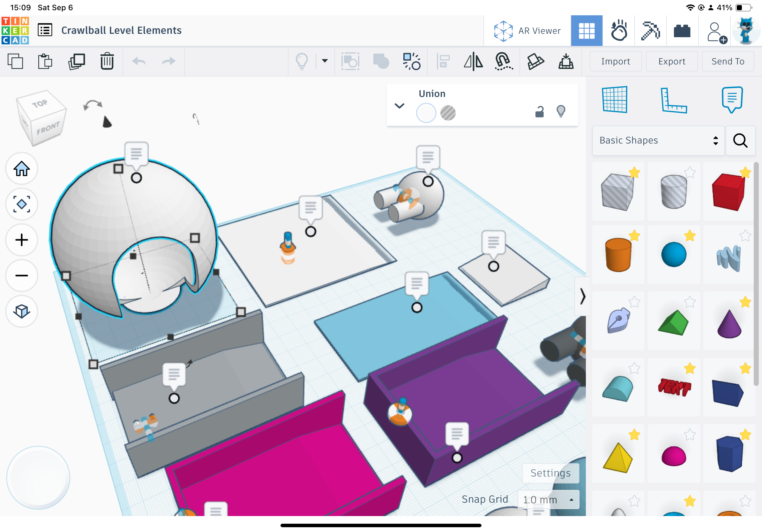The width and height of the screenshot is (762, 532).
Task: Select the red Box shape
Action: (728, 192)
